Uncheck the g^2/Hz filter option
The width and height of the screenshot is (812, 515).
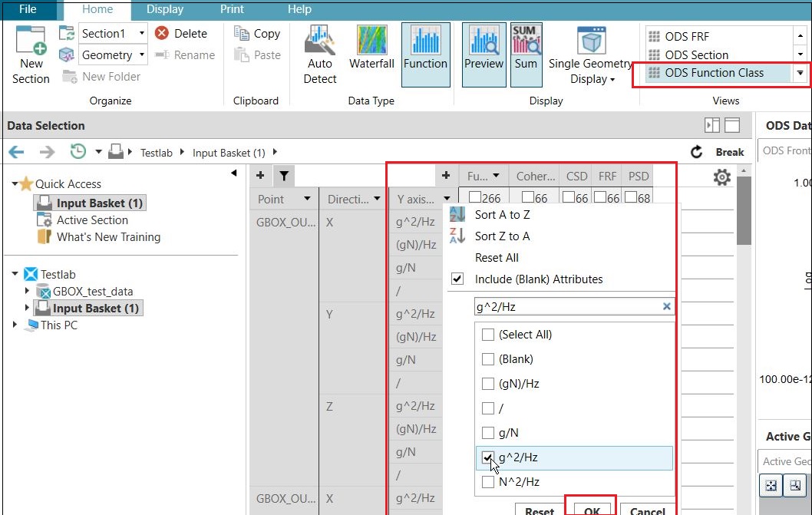pos(487,457)
